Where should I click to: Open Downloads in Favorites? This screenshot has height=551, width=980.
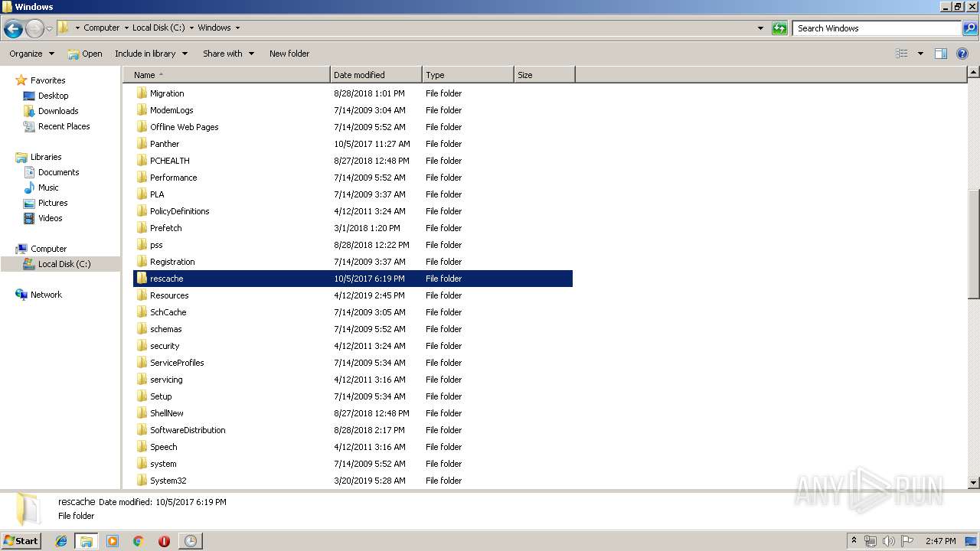coord(58,111)
